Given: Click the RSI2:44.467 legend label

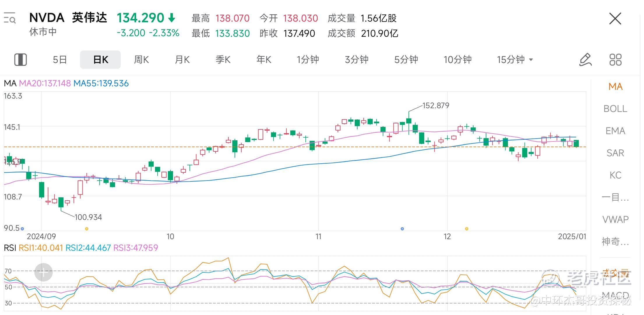Looking at the screenshot, I should 88,248.
